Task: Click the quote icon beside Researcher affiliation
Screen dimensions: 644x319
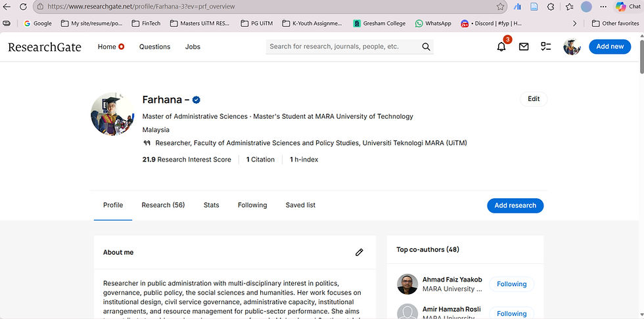Action: [147, 143]
